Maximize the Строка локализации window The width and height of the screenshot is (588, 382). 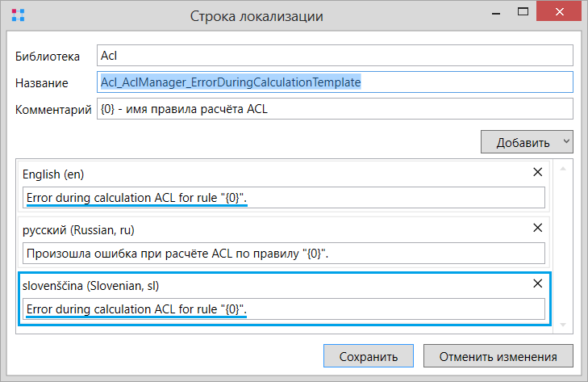523,12
